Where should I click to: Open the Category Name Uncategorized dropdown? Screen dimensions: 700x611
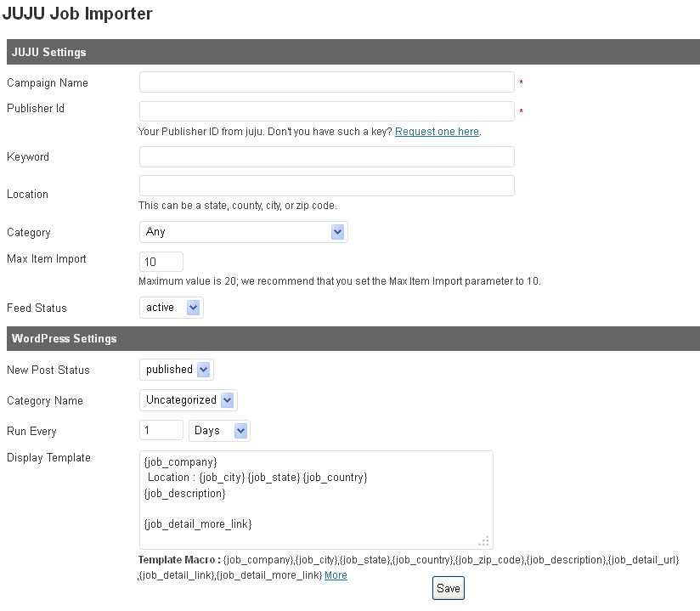tap(188, 400)
